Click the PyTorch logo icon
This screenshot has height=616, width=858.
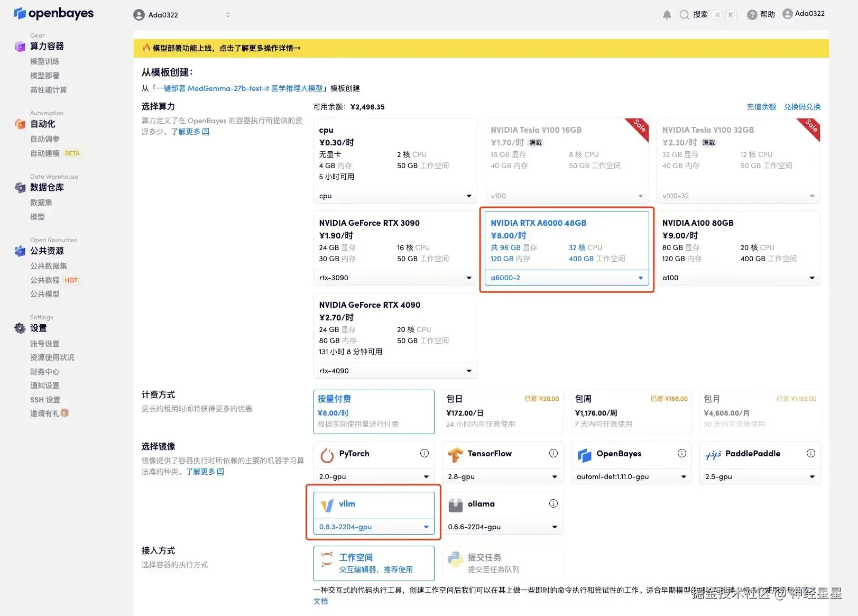[327, 455]
